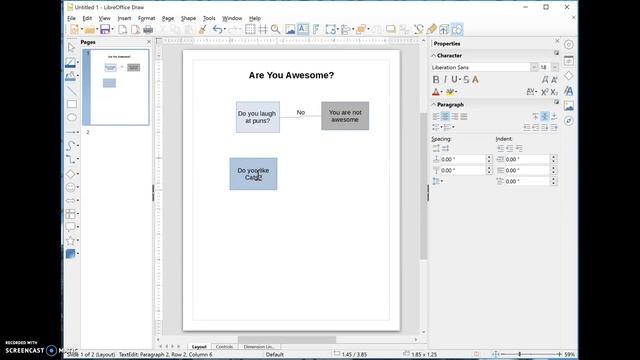
Task: Pick the Rectangle drawing tool
Action: click(71, 104)
